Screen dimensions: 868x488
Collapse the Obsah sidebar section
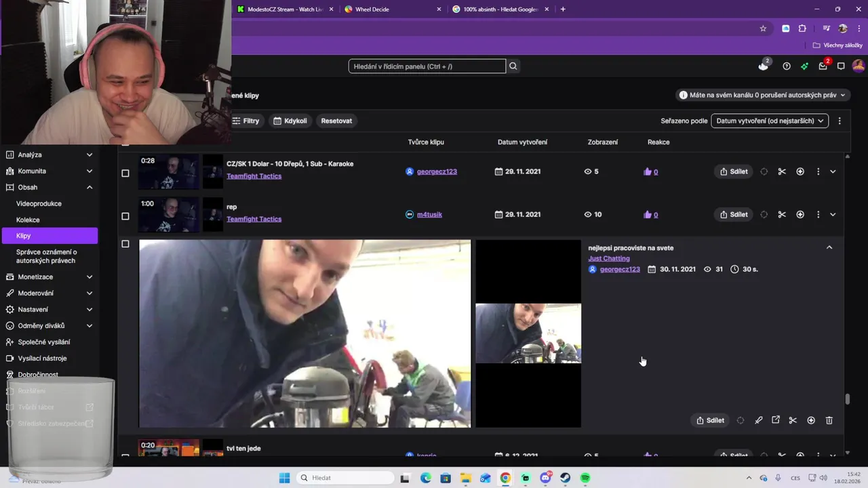click(90, 187)
